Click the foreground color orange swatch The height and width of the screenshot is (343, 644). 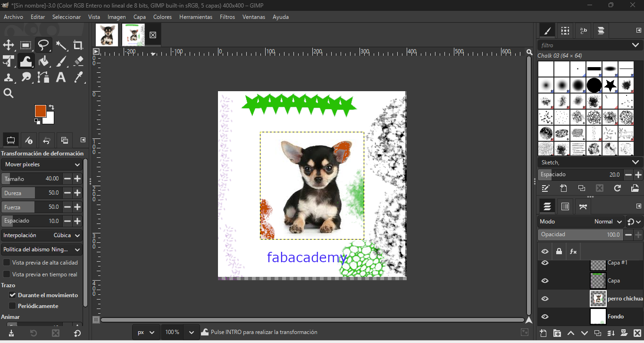pyautogui.click(x=40, y=111)
